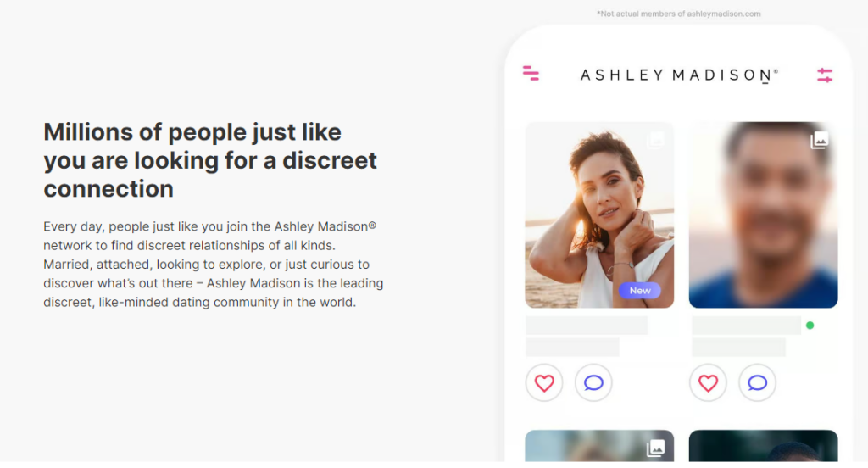Screen dimensions: 868x468
Task: Click the green online status dot
Action: click(810, 326)
